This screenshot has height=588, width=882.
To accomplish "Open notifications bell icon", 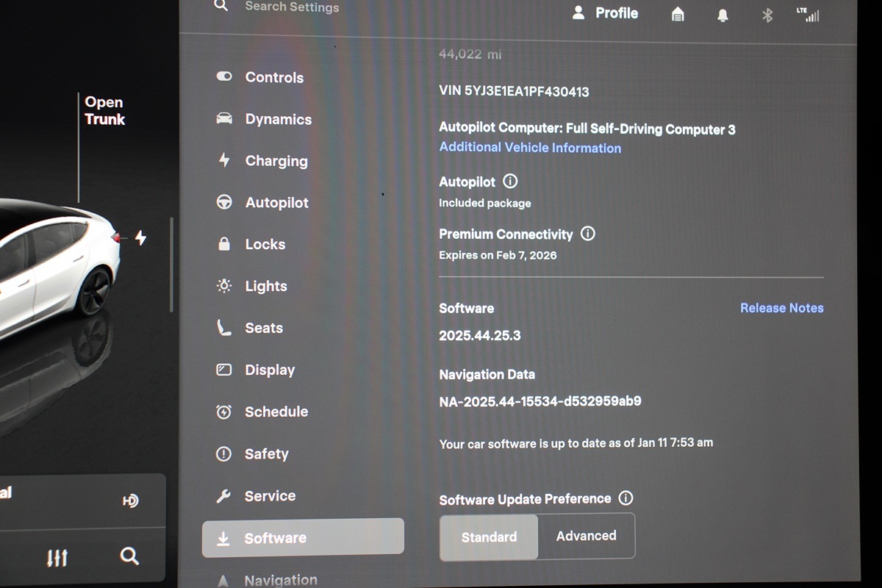I will pos(723,15).
